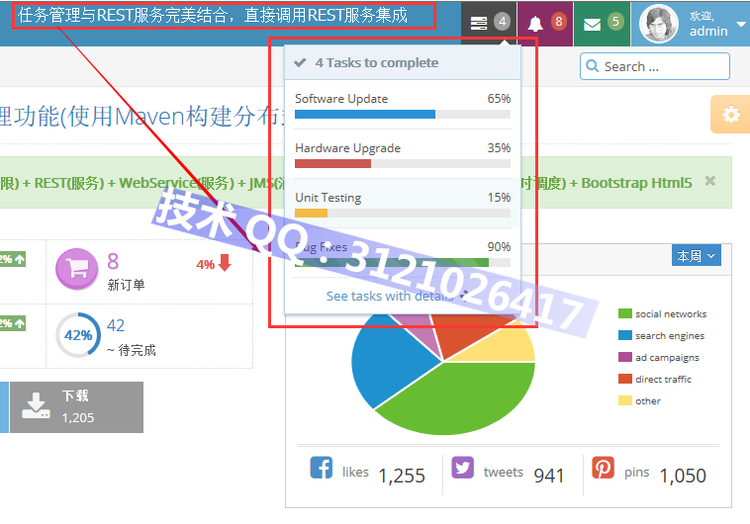Click the 4 Tasks to complete header
This screenshot has height=524, width=750.
point(402,63)
